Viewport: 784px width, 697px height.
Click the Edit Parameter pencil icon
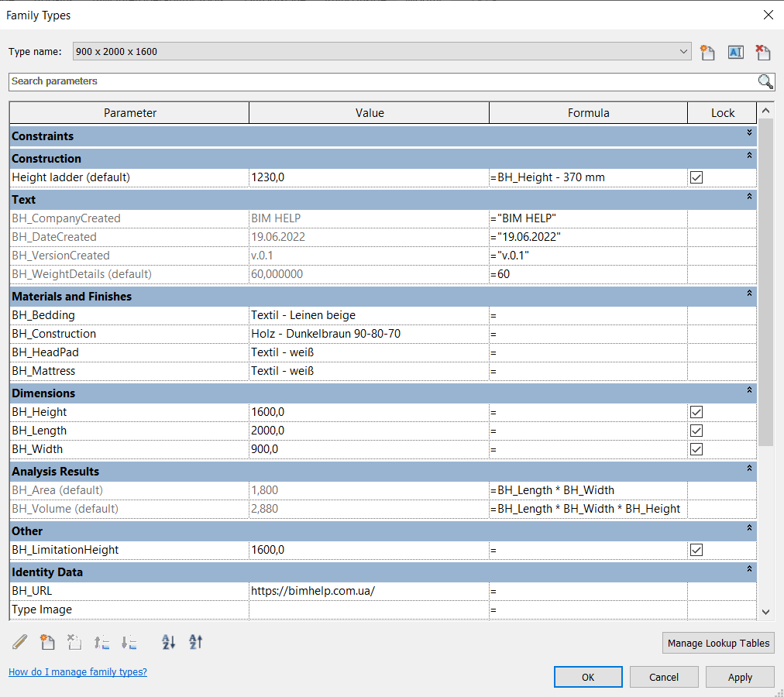tap(20, 642)
